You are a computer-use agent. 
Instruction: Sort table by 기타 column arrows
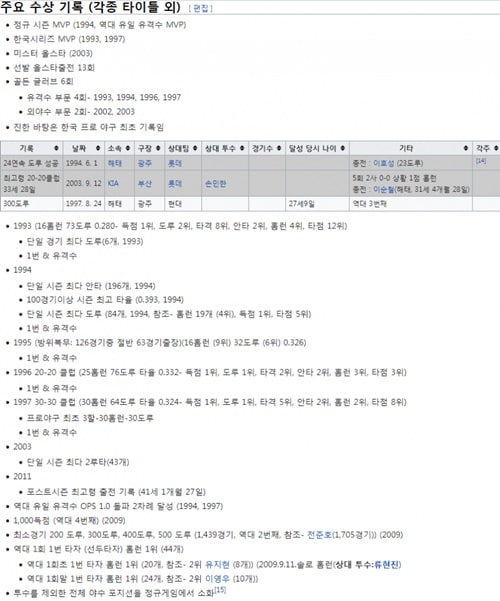(466, 148)
